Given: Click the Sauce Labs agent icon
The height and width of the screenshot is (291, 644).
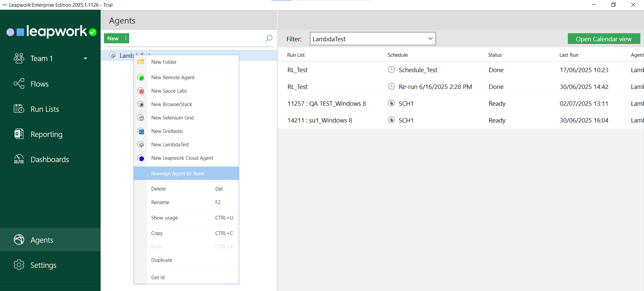Looking at the screenshot, I should 141,91.
